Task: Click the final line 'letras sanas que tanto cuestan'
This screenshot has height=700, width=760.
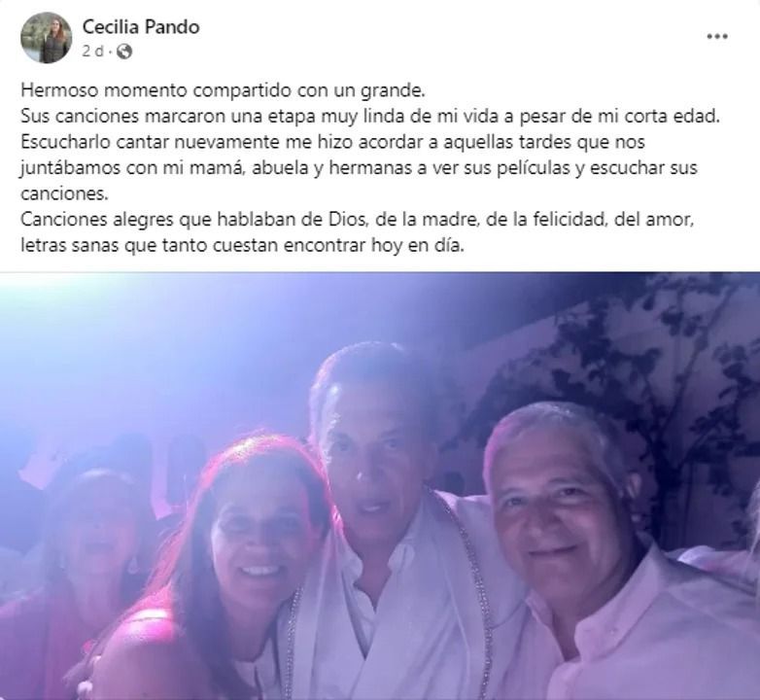Action: 242,245
